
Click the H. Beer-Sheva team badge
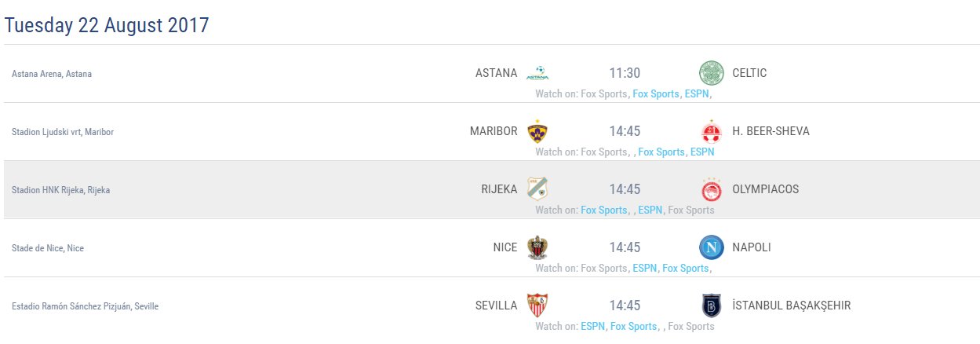pyautogui.click(x=711, y=131)
